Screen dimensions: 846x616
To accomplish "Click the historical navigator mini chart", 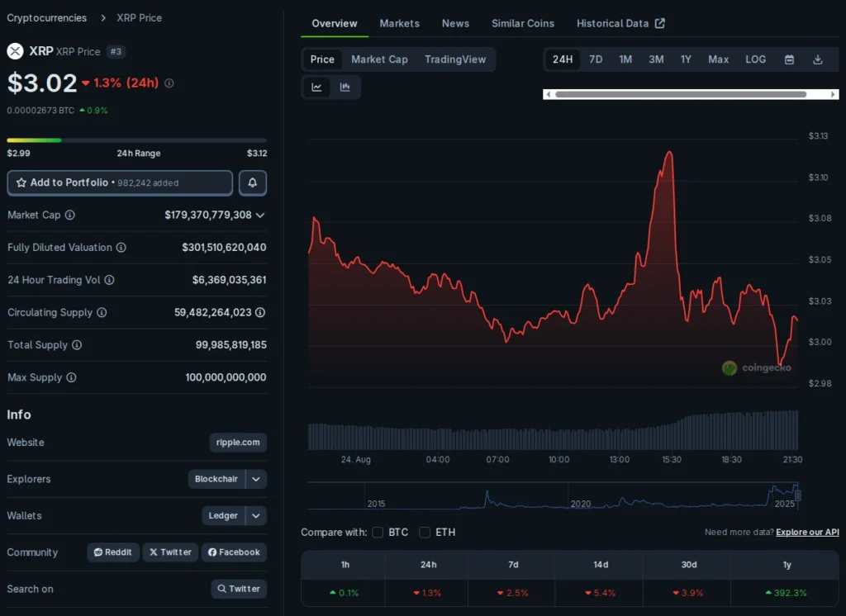I will (553, 495).
